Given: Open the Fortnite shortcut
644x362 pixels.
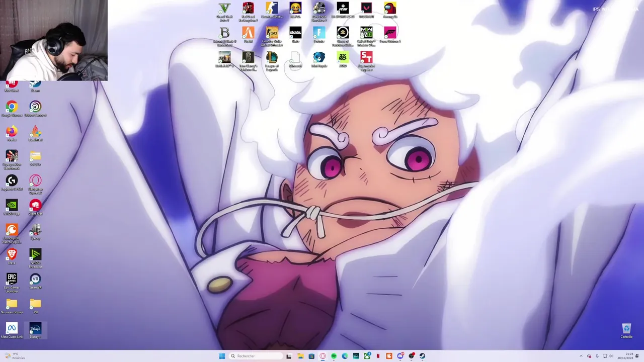Looking at the screenshot, I should [319, 35].
